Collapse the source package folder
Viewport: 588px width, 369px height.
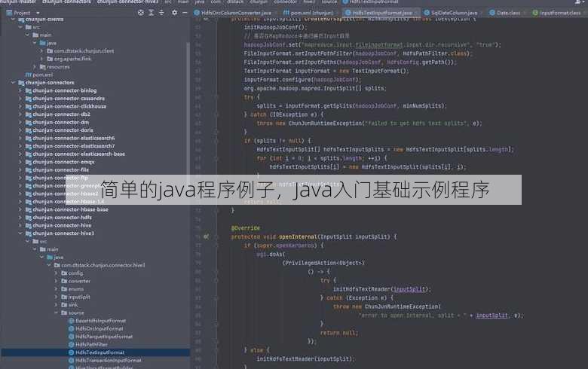point(56,313)
